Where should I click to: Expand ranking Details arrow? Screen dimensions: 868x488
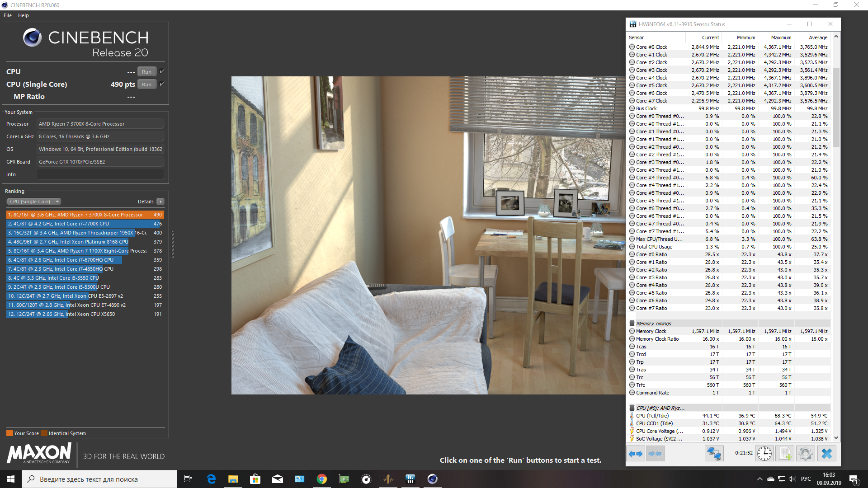pyautogui.click(x=160, y=202)
